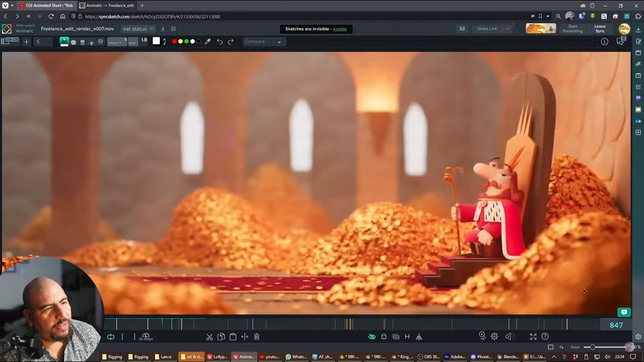Open the info panel icon
The width and height of the screenshot is (644, 362).
tap(604, 42)
